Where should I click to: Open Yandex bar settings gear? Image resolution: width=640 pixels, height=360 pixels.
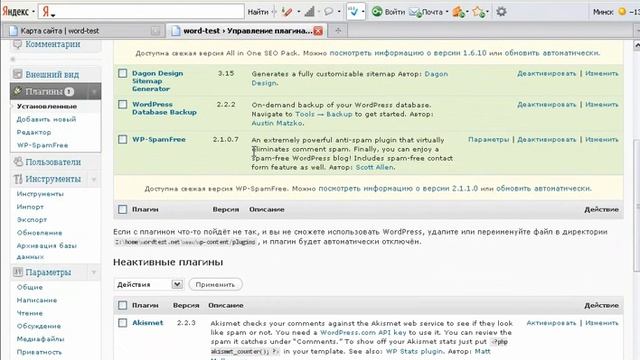click(501, 12)
